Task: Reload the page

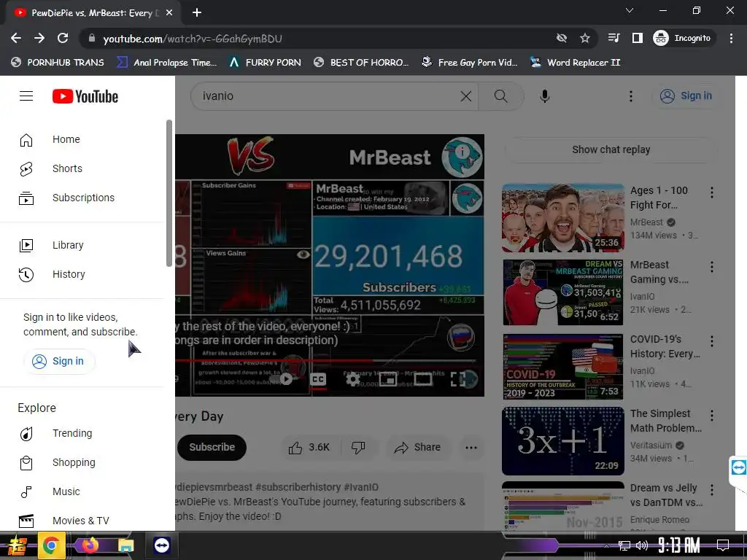Action: (x=63, y=38)
